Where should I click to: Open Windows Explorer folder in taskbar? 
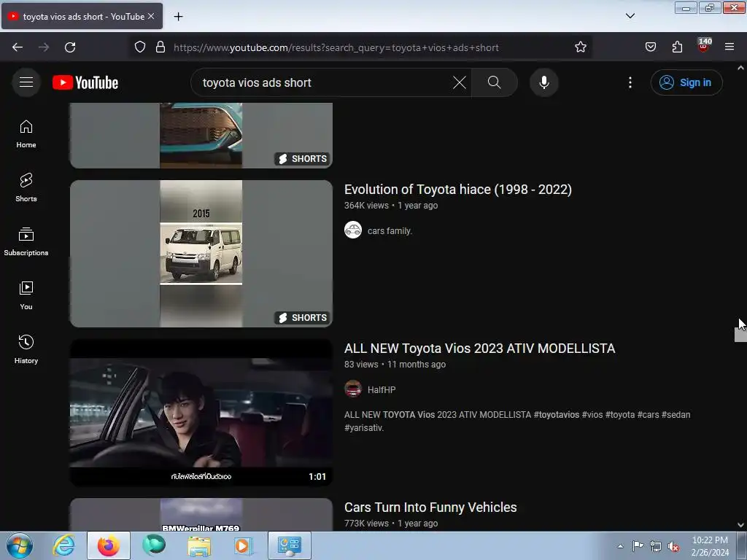click(x=199, y=545)
